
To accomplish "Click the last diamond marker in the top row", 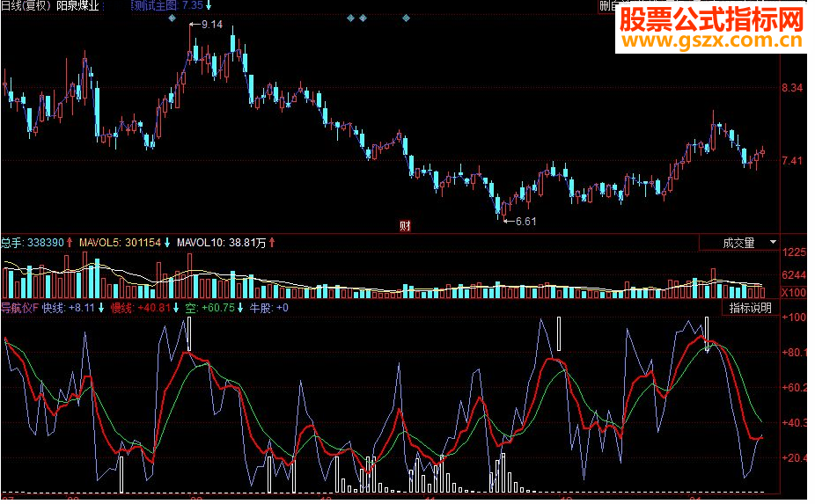I will [406, 18].
